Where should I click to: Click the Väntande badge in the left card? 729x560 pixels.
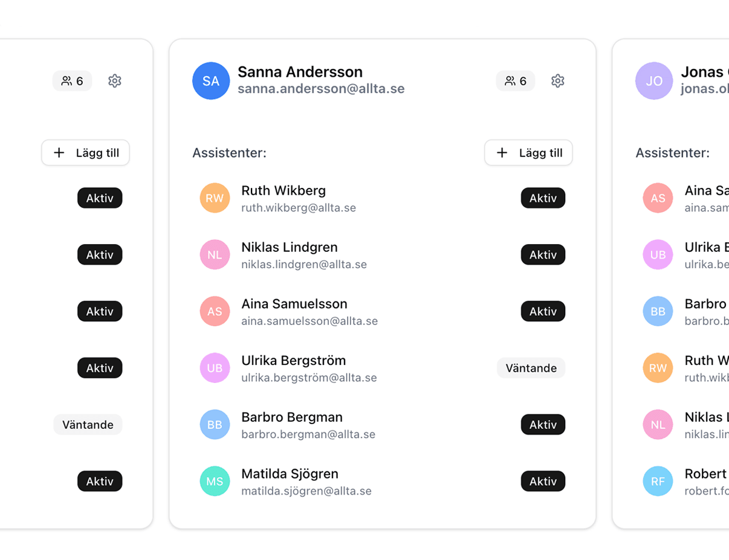click(x=88, y=425)
